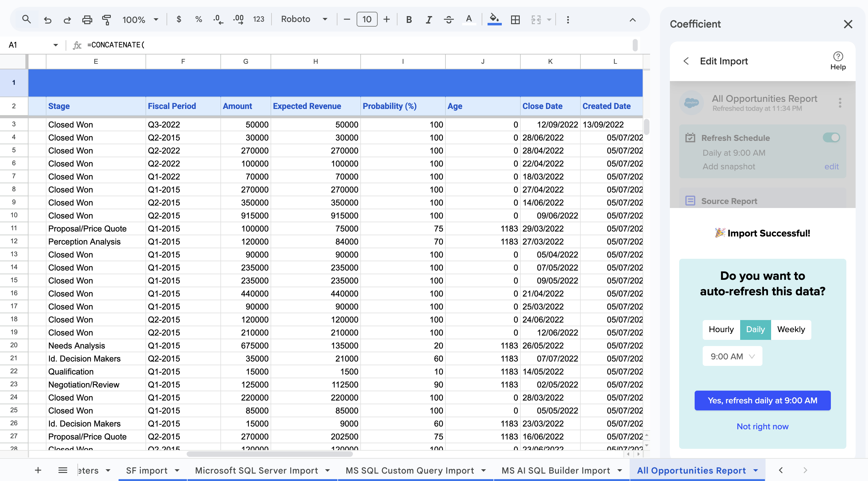Switch refresh frequency to Weekly
This screenshot has height=481, width=868.
tap(791, 330)
